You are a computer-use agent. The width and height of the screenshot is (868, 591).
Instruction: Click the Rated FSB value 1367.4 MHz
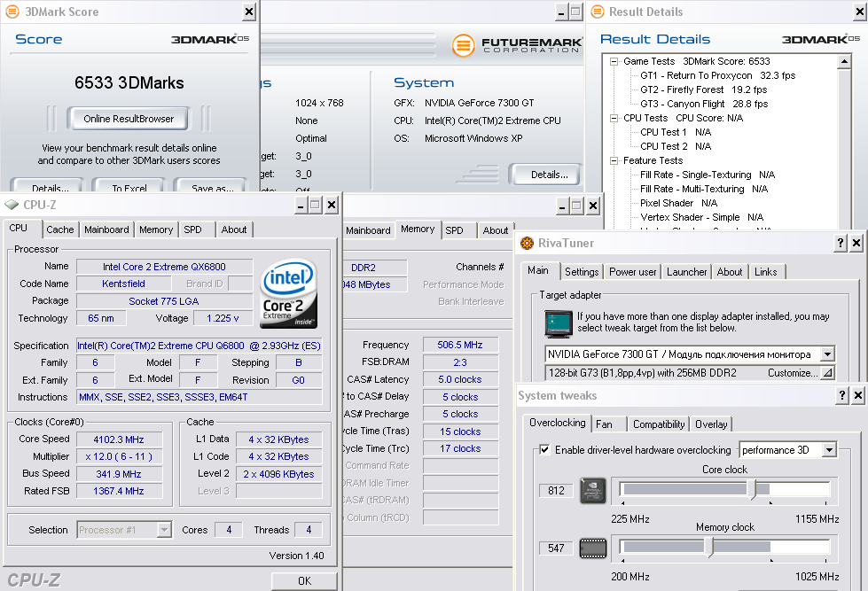[119, 491]
